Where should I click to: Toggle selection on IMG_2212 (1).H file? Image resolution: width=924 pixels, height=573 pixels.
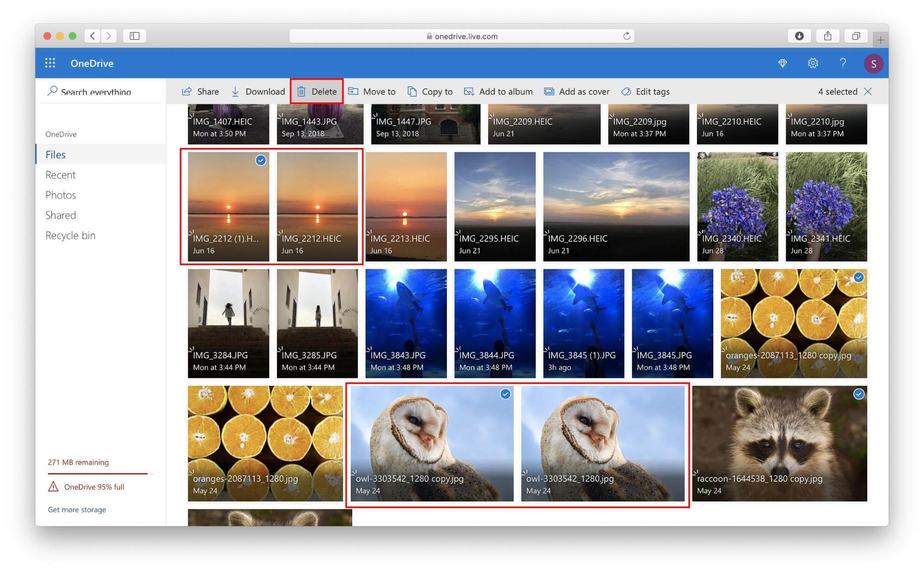[260, 161]
